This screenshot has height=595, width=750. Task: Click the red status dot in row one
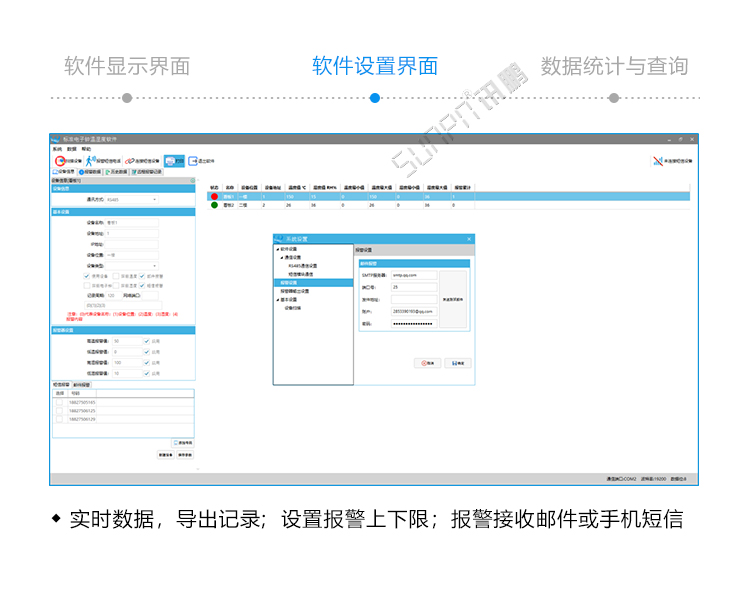click(214, 196)
